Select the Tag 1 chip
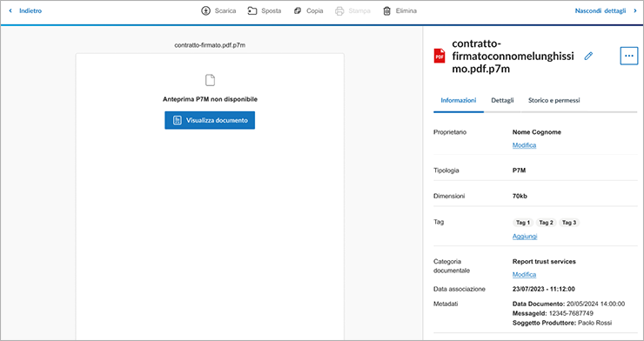Viewport: 644px width, 341px height. point(523,223)
